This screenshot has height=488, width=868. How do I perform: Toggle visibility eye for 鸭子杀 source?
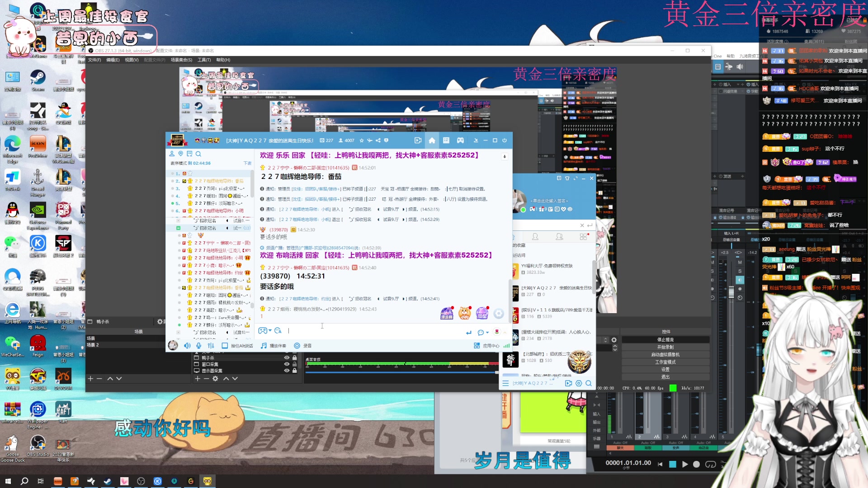pyautogui.click(x=287, y=357)
